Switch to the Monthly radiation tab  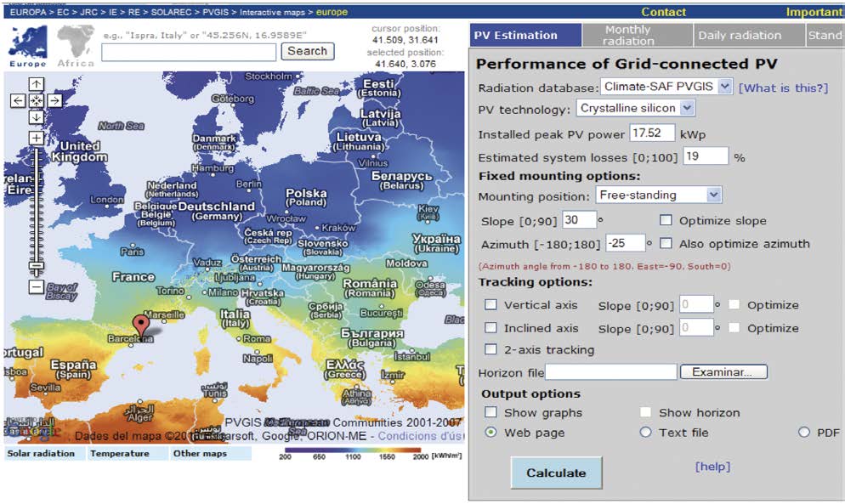coord(627,35)
